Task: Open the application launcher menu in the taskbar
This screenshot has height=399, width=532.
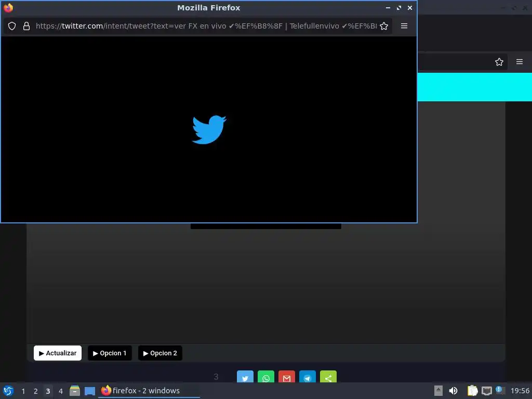Action: coord(8,391)
